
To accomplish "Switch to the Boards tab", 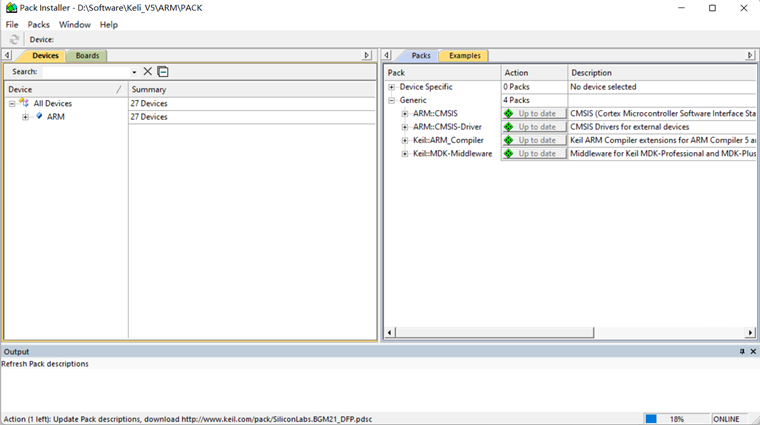I will click(x=87, y=56).
